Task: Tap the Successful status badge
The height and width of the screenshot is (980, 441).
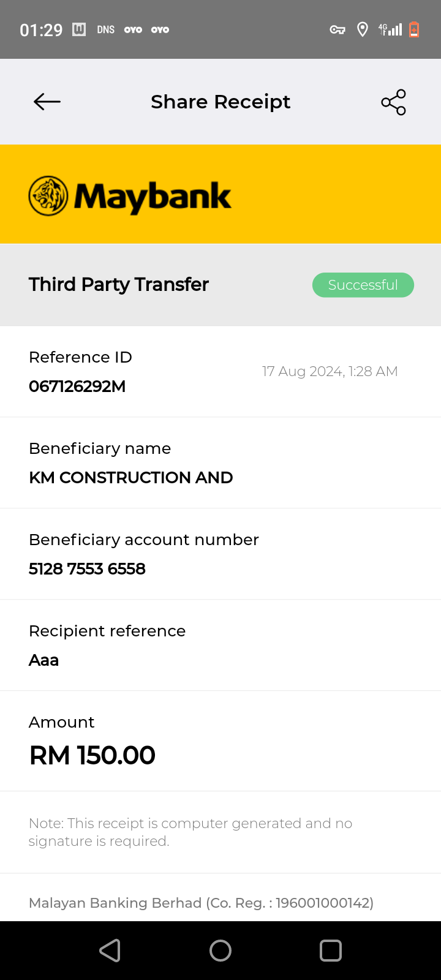Action: (363, 285)
